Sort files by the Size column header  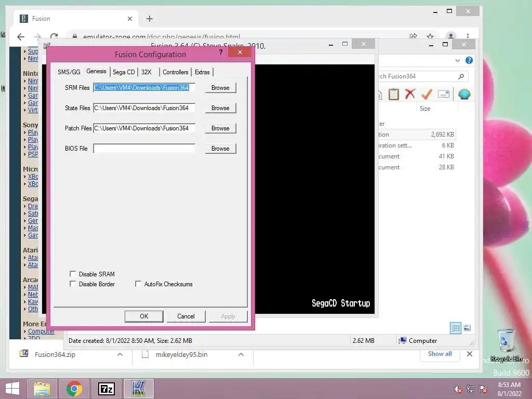pos(425,109)
